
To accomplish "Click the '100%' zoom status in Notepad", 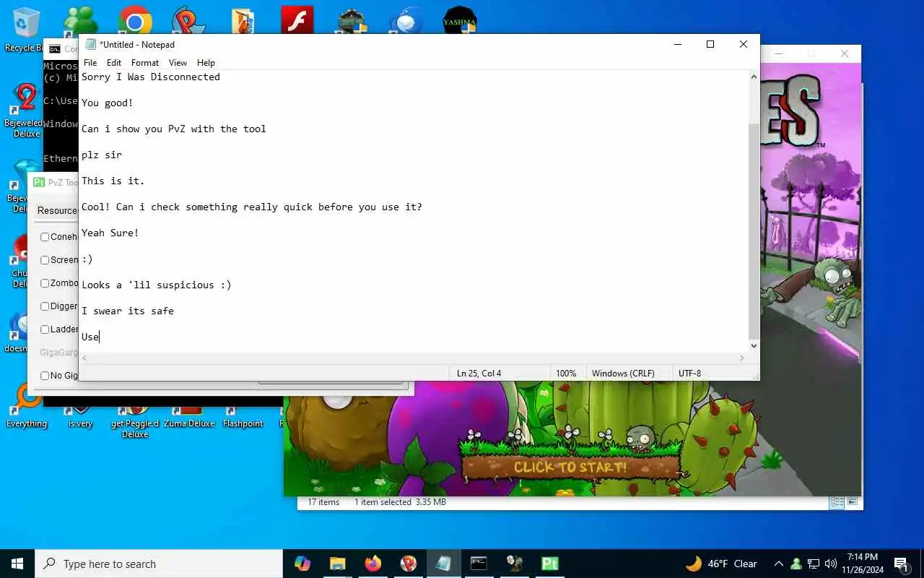I will (566, 374).
